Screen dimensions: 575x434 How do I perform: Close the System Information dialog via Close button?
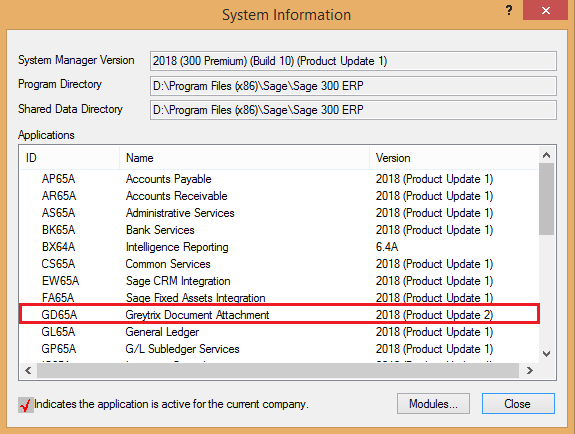(x=518, y=404)
